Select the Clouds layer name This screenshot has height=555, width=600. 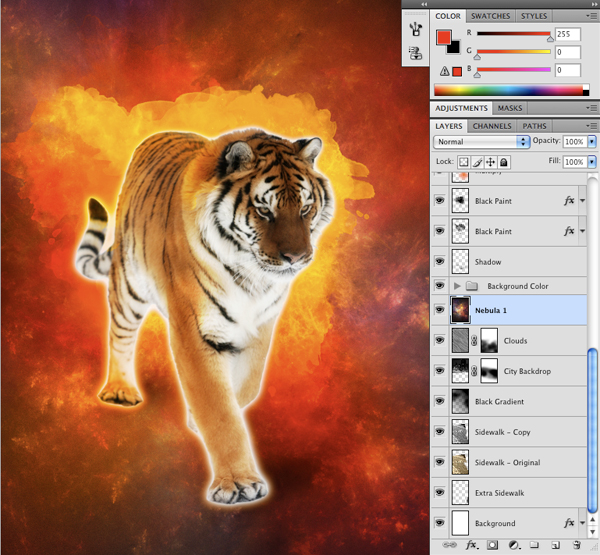point(515,341)
